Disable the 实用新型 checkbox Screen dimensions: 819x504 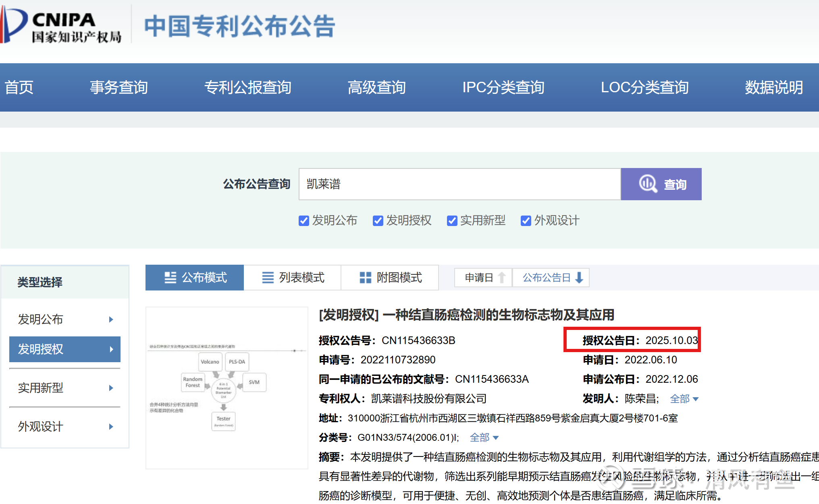(x=452, y=221)
